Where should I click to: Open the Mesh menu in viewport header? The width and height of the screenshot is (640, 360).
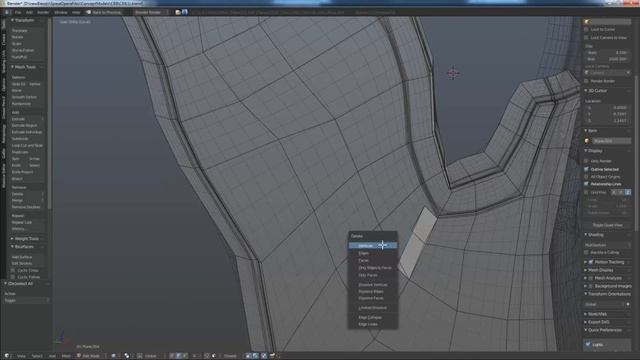pos(66,356)
